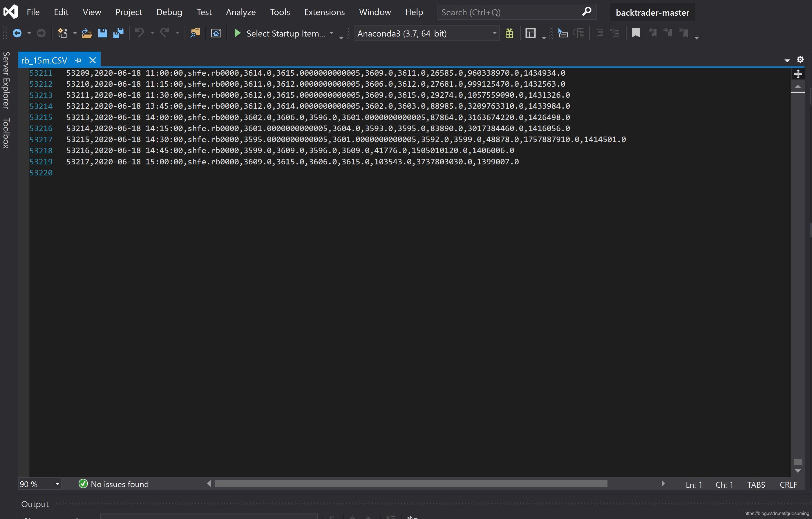812x519 pixels.
Task: Navigate backward with the blue arrow
Action: (17, 33)
